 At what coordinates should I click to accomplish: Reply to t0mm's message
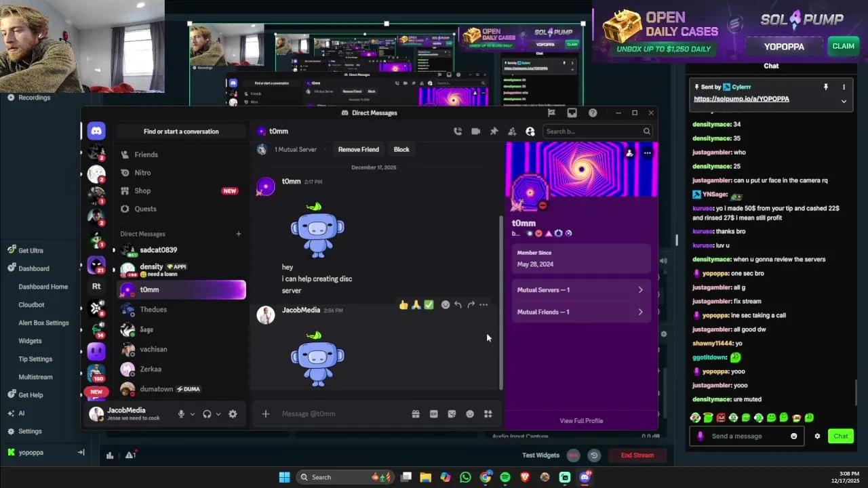click(x=458, y=305)
